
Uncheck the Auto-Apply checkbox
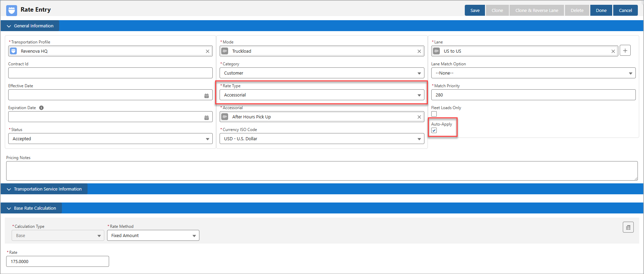point(434,130)
